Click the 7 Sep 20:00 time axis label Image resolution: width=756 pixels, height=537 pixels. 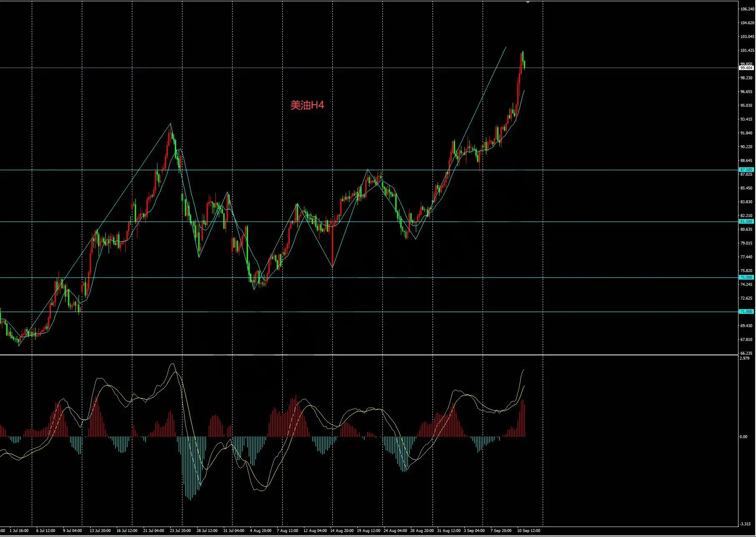(x=501, y=531)
